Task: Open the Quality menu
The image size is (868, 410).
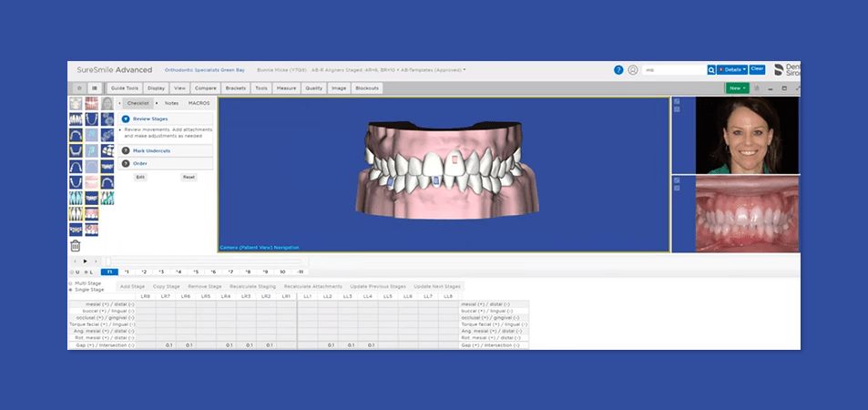Action: 314,88
